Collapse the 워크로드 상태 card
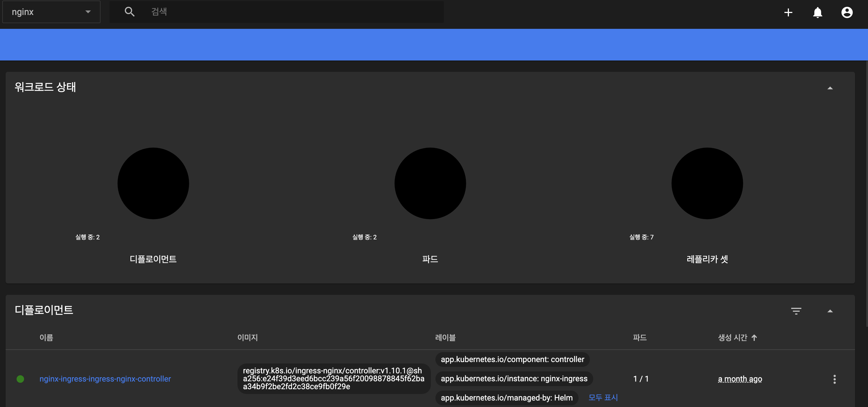The width and height of the screenshot is (868, 407). (x=830, y=88)
